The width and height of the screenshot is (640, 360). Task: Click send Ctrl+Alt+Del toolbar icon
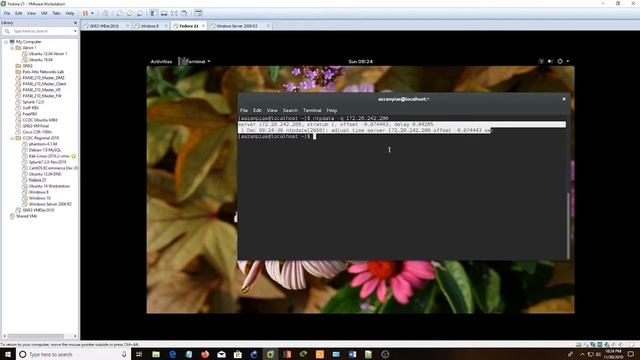tap(106, 13)
